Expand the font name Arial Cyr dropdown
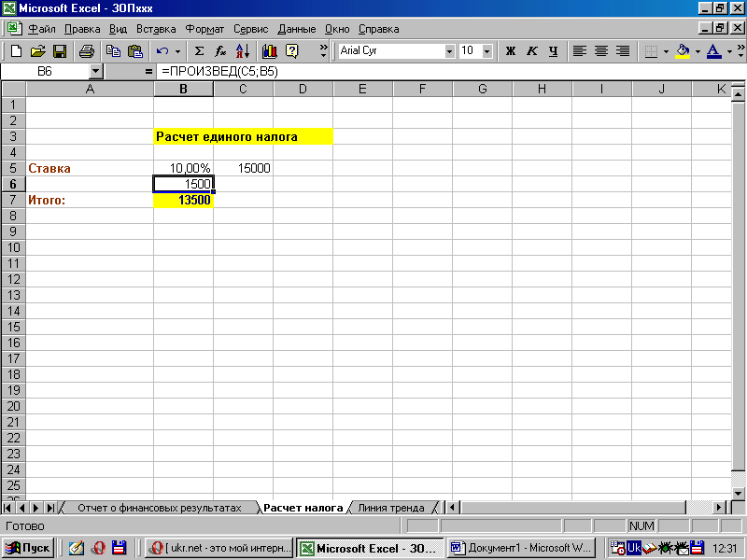 pos(449,51)
